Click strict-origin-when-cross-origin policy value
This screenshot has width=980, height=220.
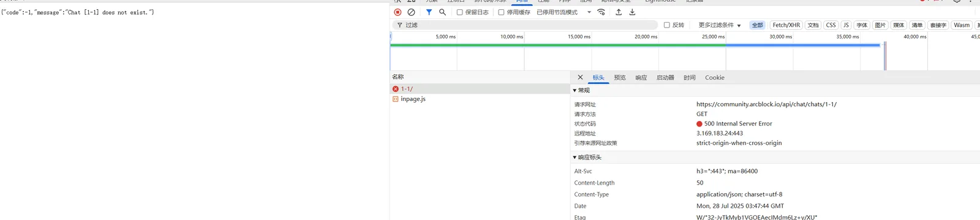(739, 143)
